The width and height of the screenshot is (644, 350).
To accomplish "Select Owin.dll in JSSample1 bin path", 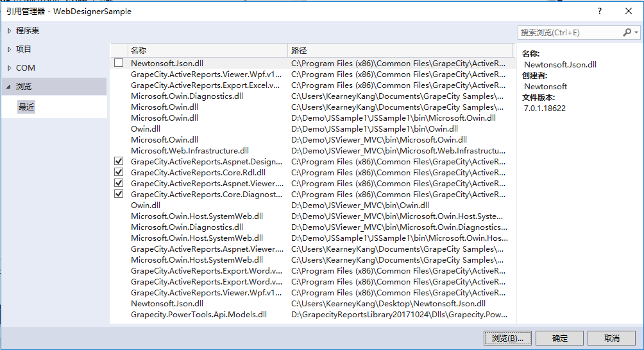I will click(x=314, y=128).
